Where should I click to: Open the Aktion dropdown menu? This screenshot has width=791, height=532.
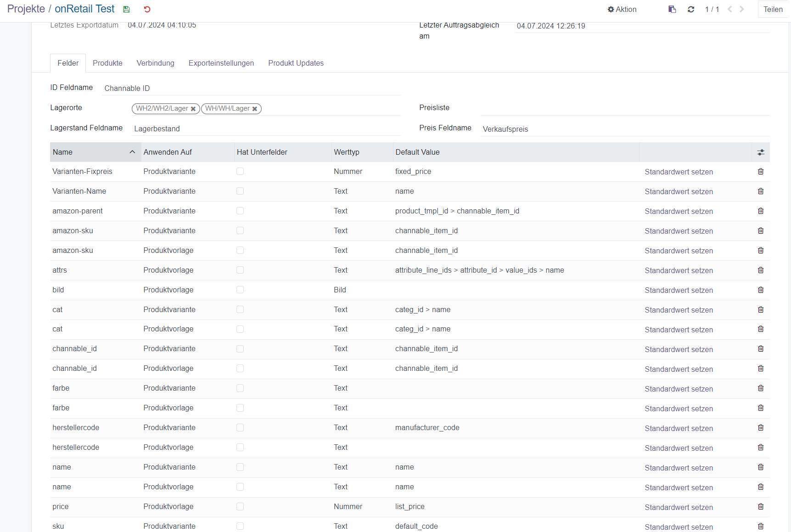coord(622,9)
